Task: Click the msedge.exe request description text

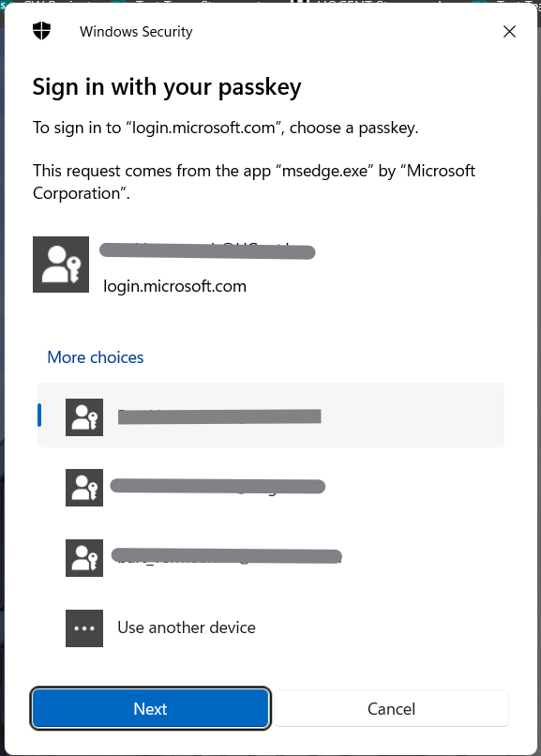Action: pos(254,182)
